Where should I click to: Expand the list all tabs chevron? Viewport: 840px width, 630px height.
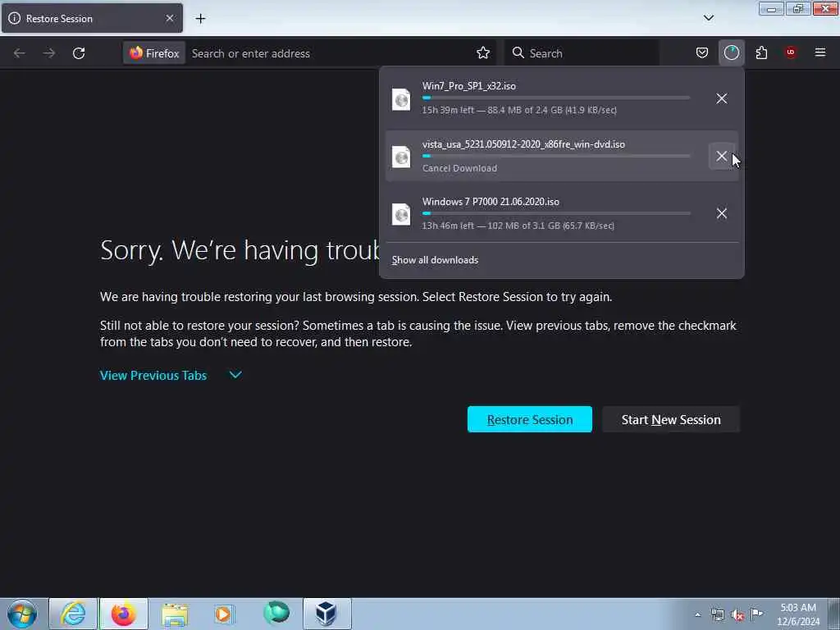pyautogui.click(x=709, y=18)
